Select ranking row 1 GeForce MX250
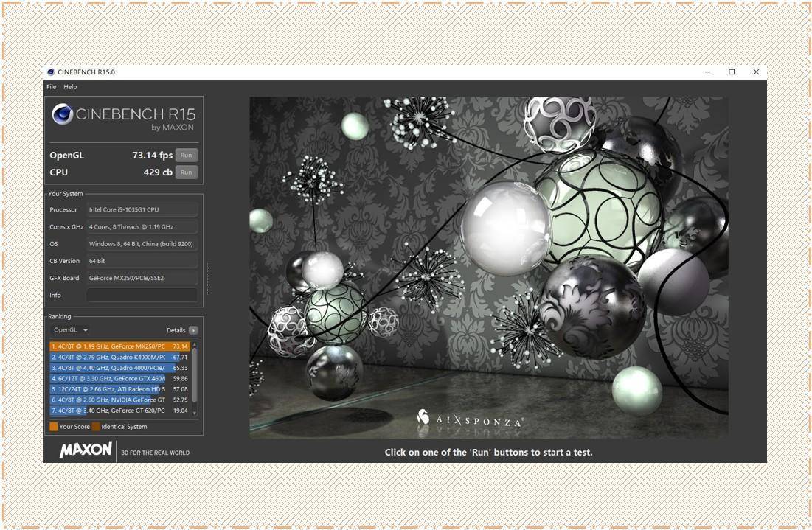The width and height of the screenshot is (812, 530). (x=119, y=346)
